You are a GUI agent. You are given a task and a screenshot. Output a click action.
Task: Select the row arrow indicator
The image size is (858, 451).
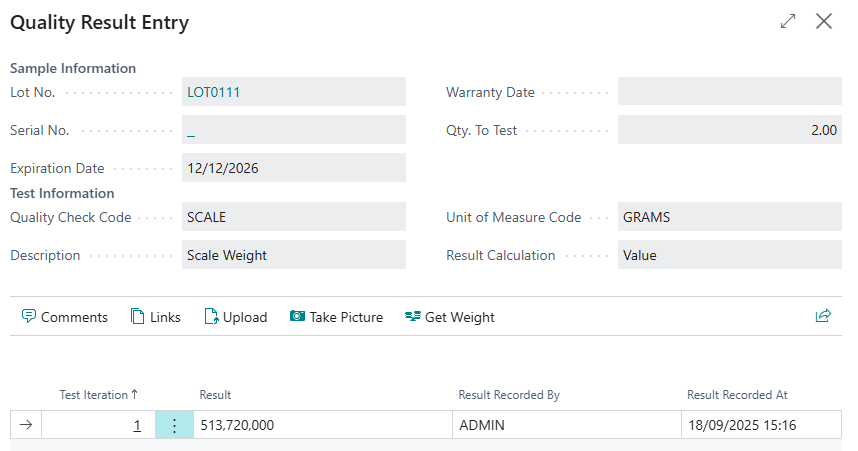[x=26, y=425]
